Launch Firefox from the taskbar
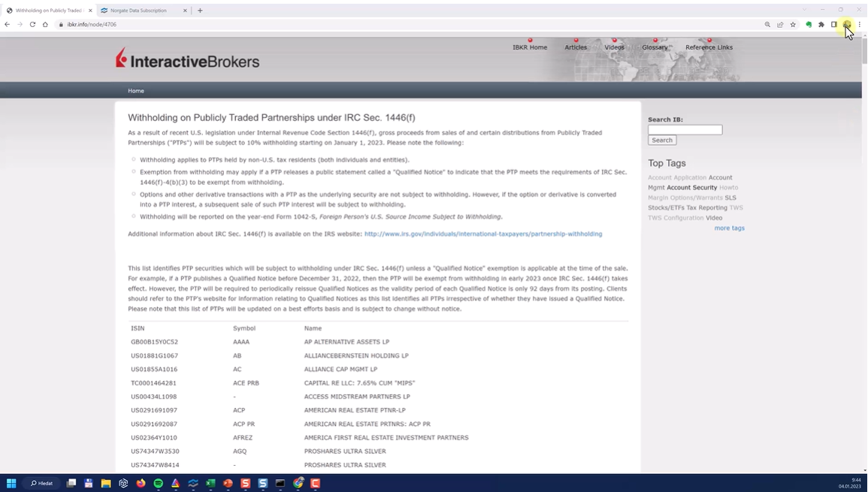 pos(141,483)
